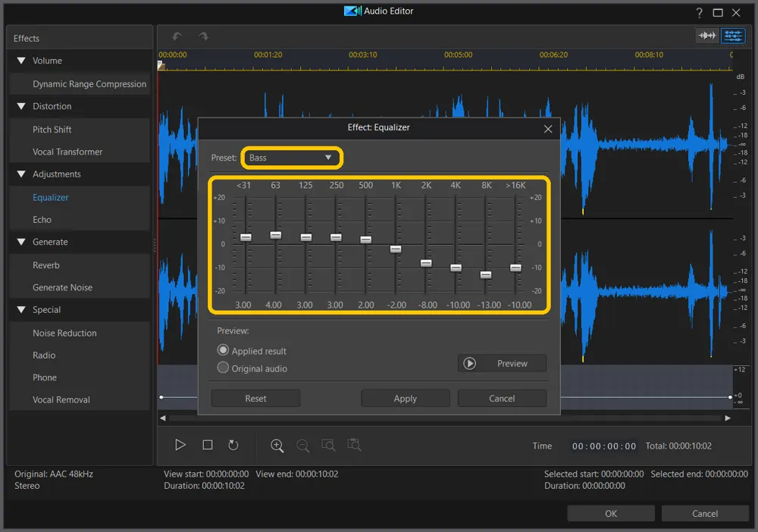Click the undo arrow icon
Viewport: 758px width, 532px height.
[x=177, y=36]
